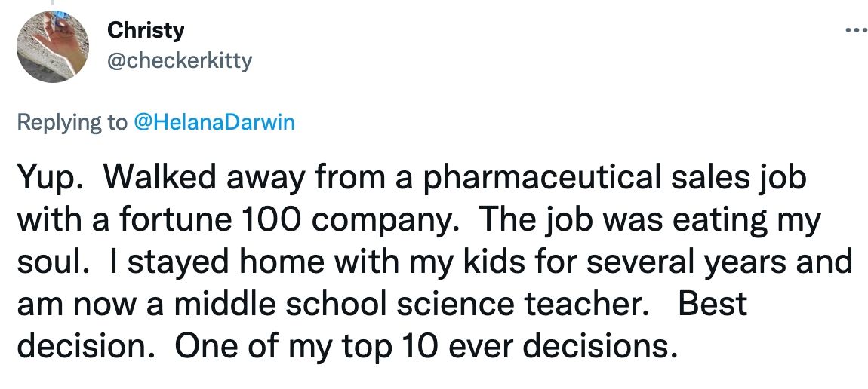Click the "Replying to" label text
Viewport: 868px width, 389px height.
pyautogui.click(x=72, y=122)
